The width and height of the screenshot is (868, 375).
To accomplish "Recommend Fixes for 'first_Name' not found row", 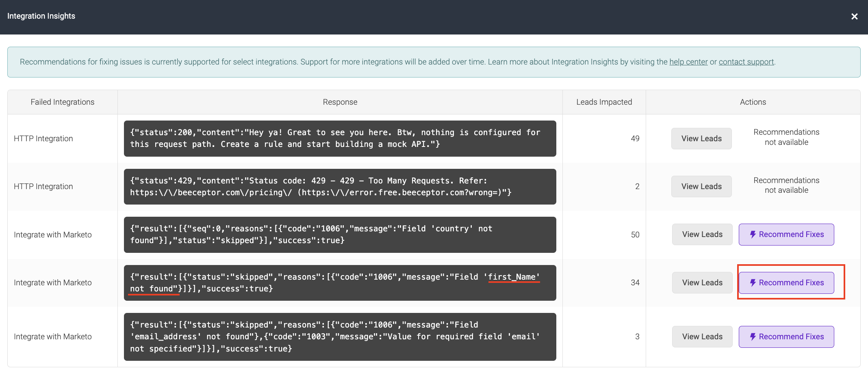I will click(x=786, y=282).
